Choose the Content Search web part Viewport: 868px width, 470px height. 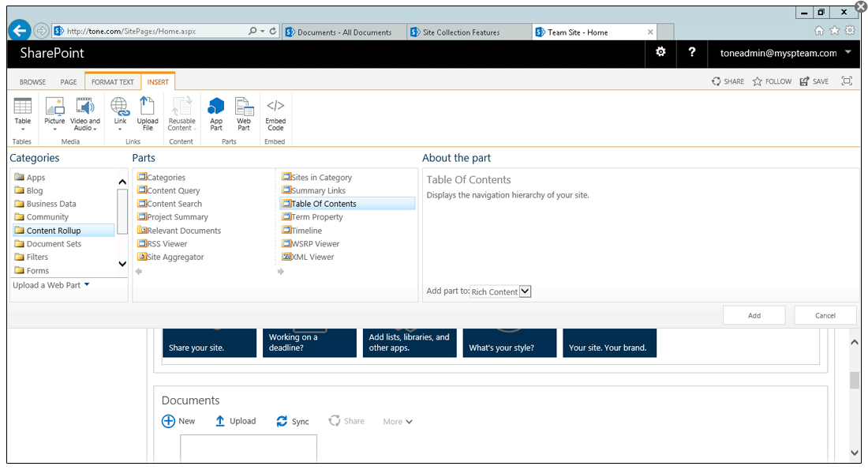[170, 204]
